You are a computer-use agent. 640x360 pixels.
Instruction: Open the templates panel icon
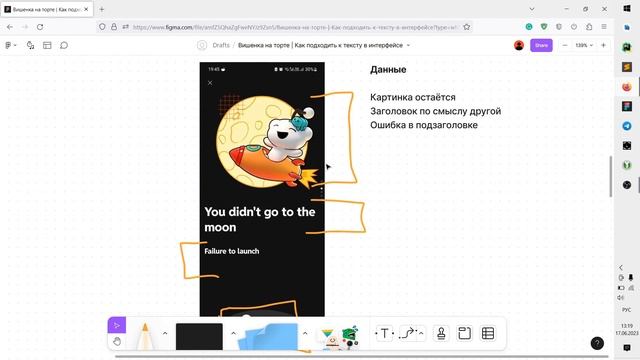tap(47, 45)
